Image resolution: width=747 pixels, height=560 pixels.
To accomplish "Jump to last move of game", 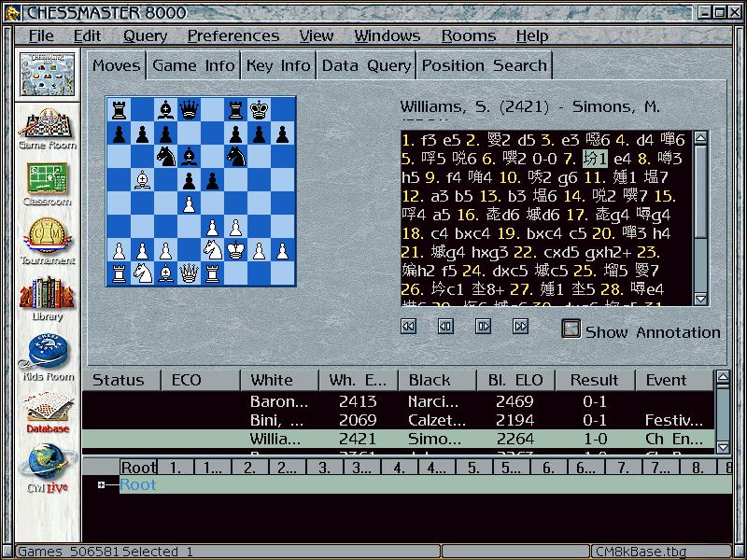I will pos(520,326).
